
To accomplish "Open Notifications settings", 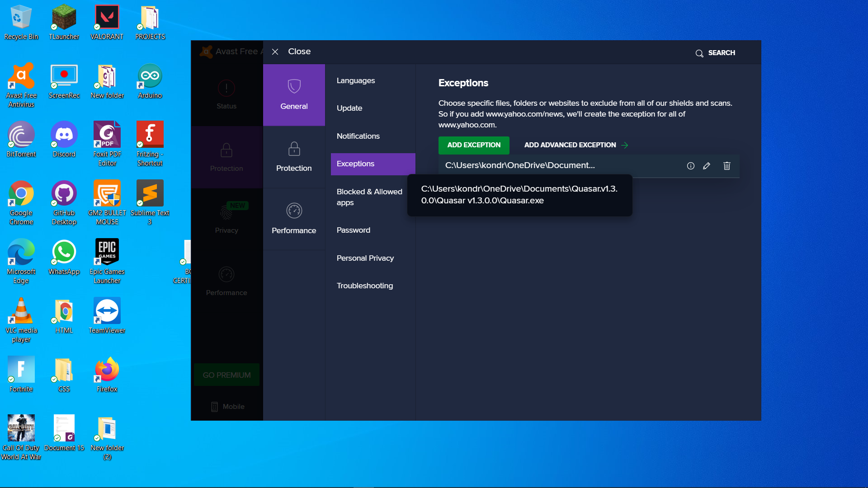I will (x=358, y=136).
